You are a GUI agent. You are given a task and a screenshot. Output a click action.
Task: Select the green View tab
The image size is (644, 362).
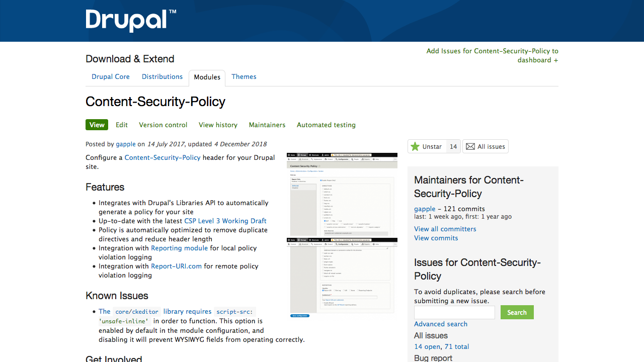97,125
